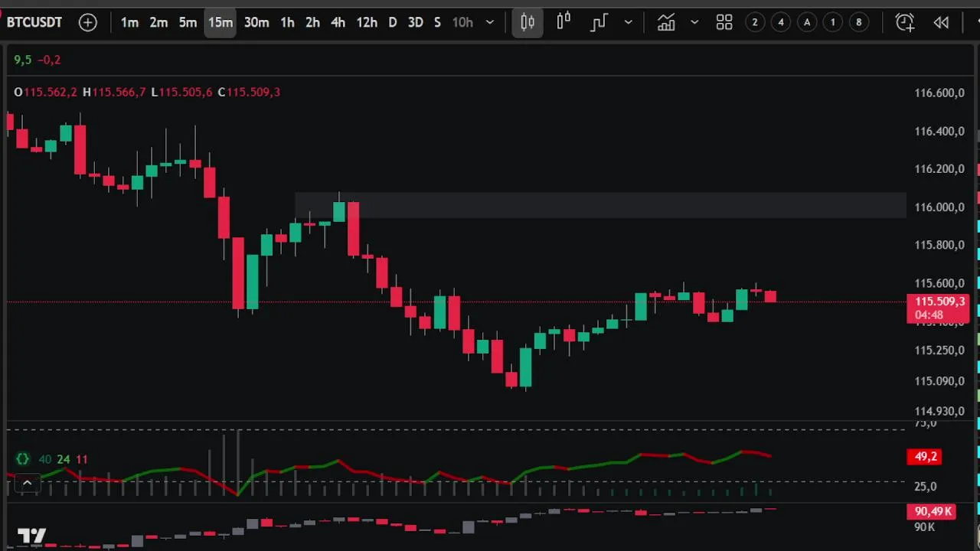Open the BTCUSDT symbol search

point(34,22)
